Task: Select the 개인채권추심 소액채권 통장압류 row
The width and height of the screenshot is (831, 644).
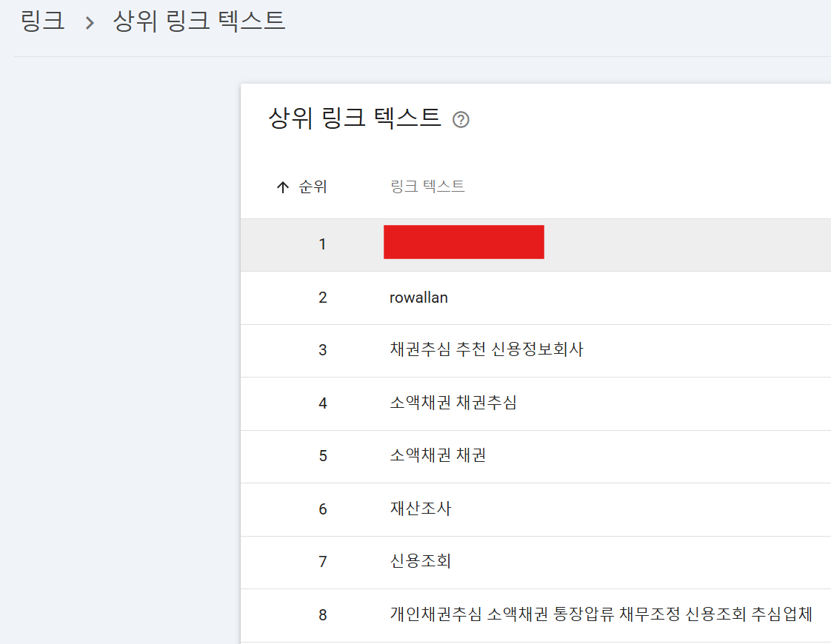Action: pos(535,615)
